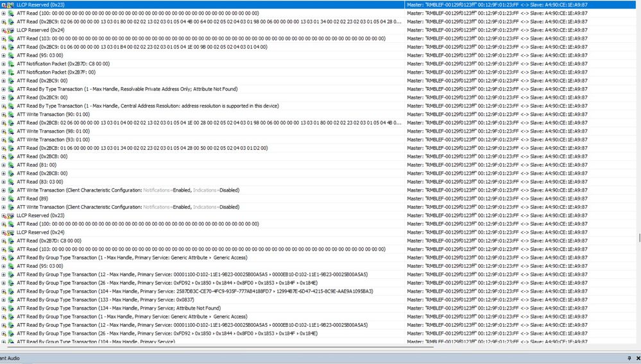Click the icon of 134 - Max Handle Attribute Not Found row
Screen dimensions: 641x364
[x=11, y=308]
